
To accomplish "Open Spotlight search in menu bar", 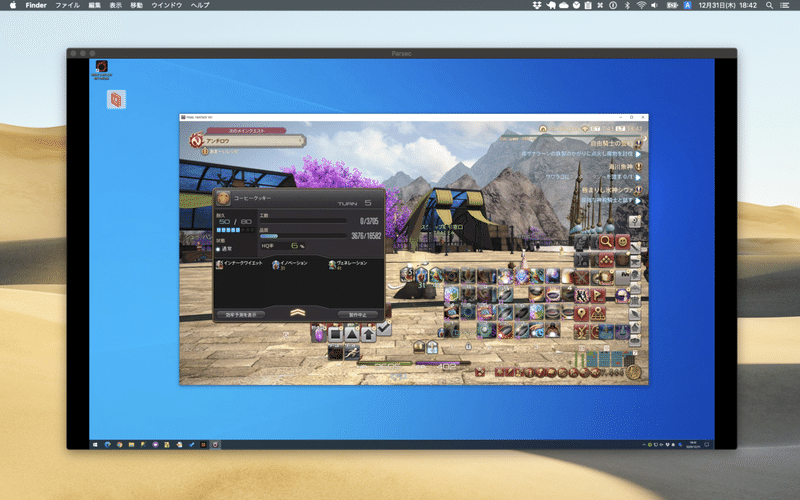I will (769, 5).
